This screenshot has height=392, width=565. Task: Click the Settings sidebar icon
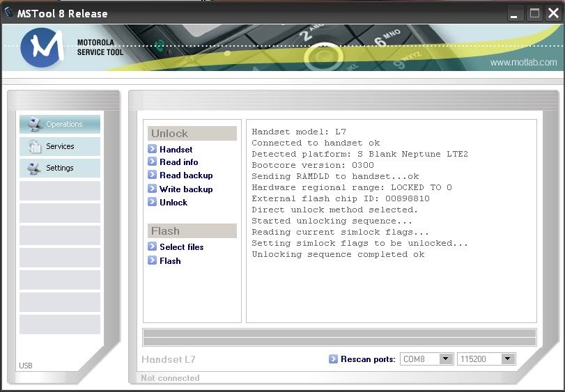coord(34,168)
